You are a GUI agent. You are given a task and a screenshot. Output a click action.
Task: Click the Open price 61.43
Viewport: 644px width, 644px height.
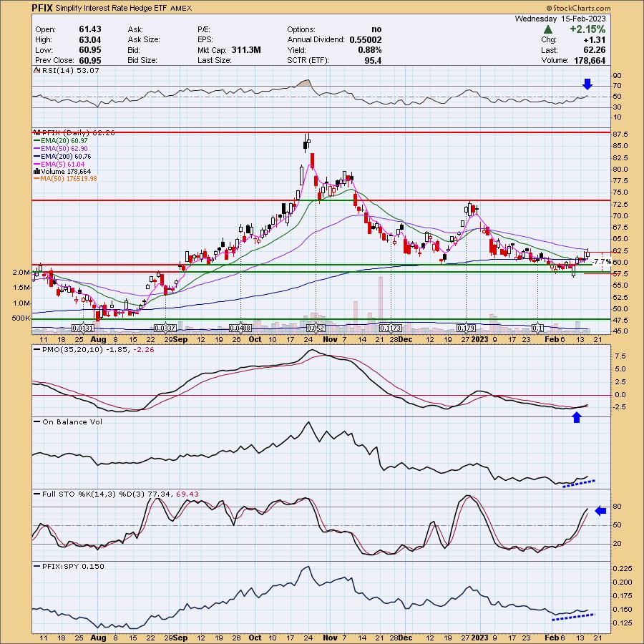(90, 29)
